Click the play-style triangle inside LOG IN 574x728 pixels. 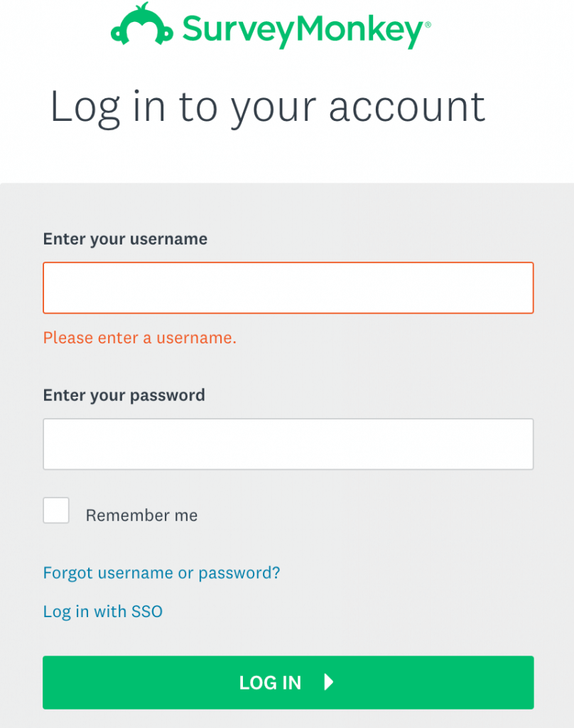328,682
